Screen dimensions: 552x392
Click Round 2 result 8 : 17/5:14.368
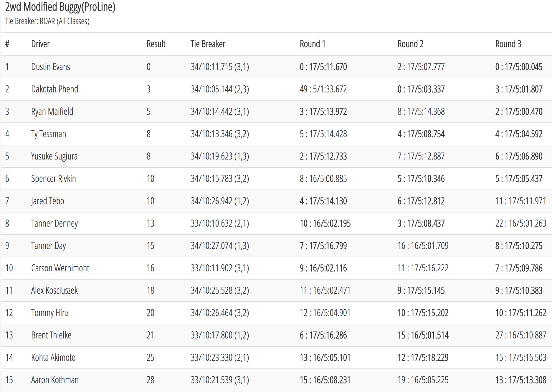(421, 112)
